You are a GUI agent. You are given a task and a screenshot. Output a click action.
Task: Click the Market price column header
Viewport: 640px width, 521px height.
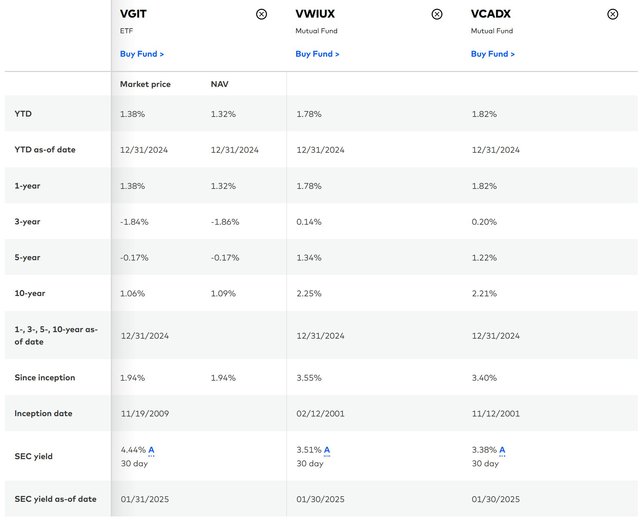(145, 84)
